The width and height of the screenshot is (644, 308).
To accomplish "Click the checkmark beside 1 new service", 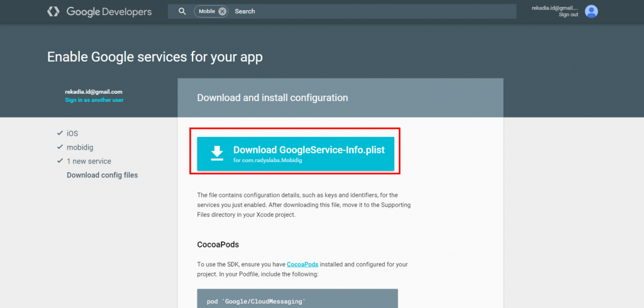I will (60, 161).
